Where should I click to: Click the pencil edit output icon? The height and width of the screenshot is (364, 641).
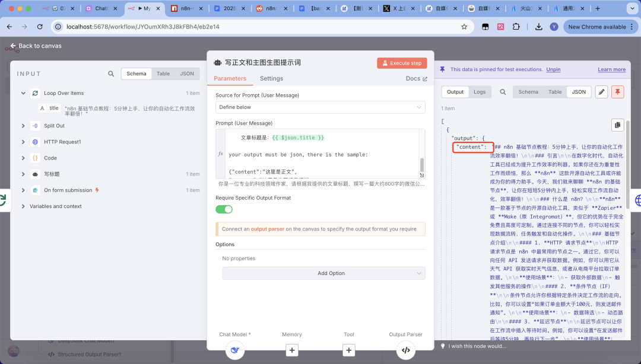coord(602,92)
